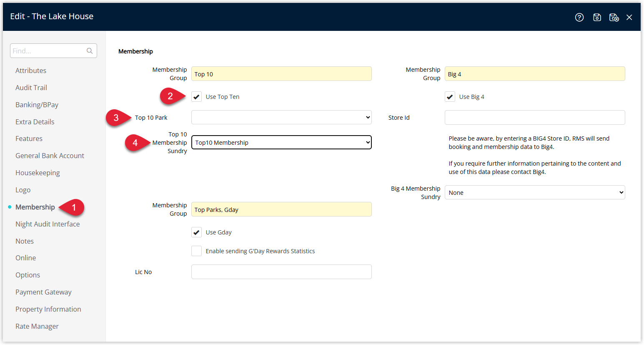This screenshot has height=345, width=644.
Task: Click the Top Parks, Gday group field
Action: pos(281,209)
